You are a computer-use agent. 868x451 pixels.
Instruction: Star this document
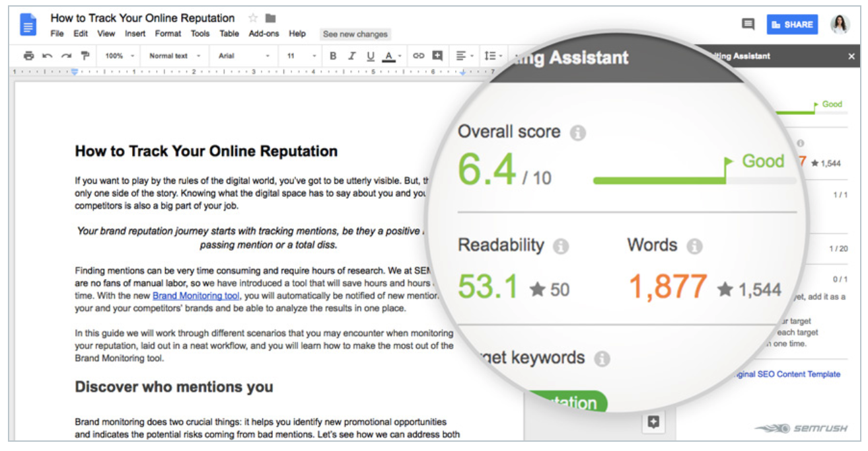(x=253, y=18)
